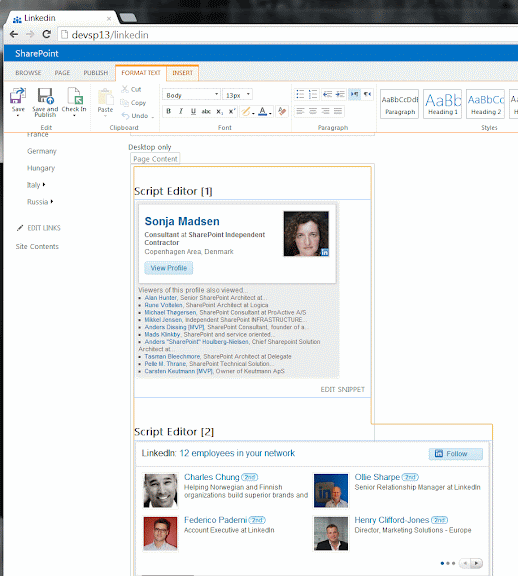
Task: Open the Undo dropdown arrow
Action: 152,116
